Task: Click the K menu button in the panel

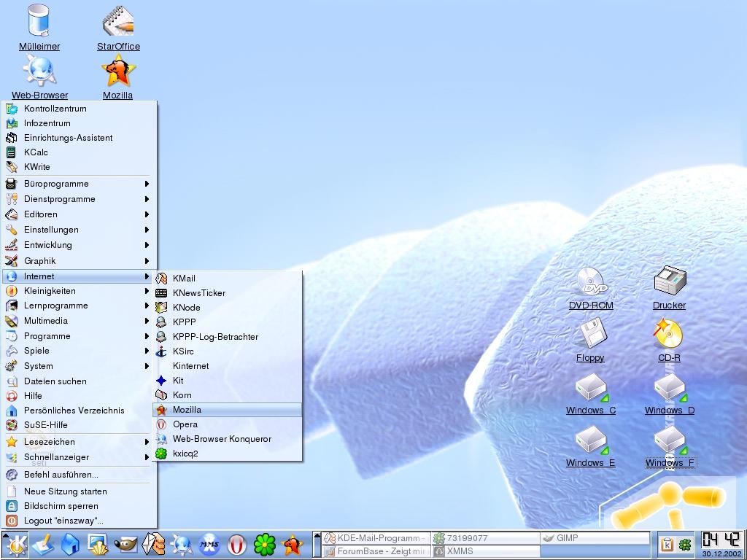Action: point(15,544)
